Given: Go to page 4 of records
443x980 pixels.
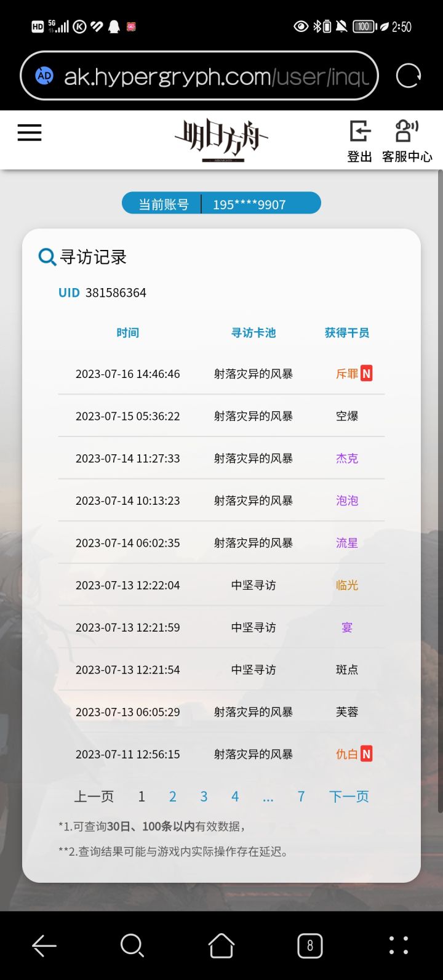Looking at the screenshot, I should click(235, 797).
